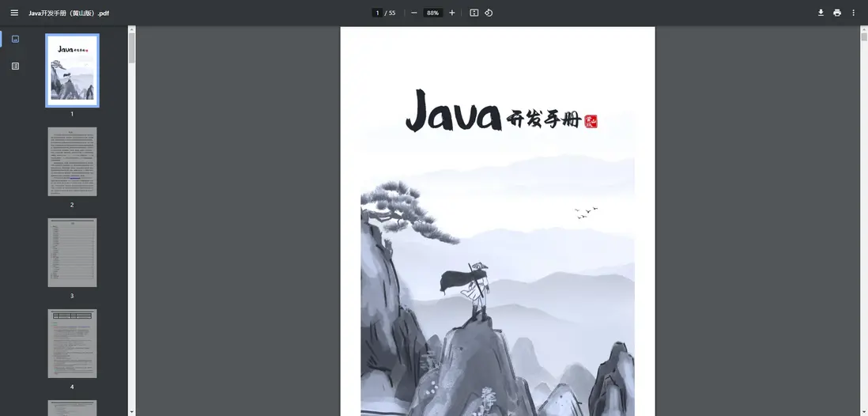Jump to the page 3 thumbnail
Viewport: 868px width, 416px height.
pos(72,252)
